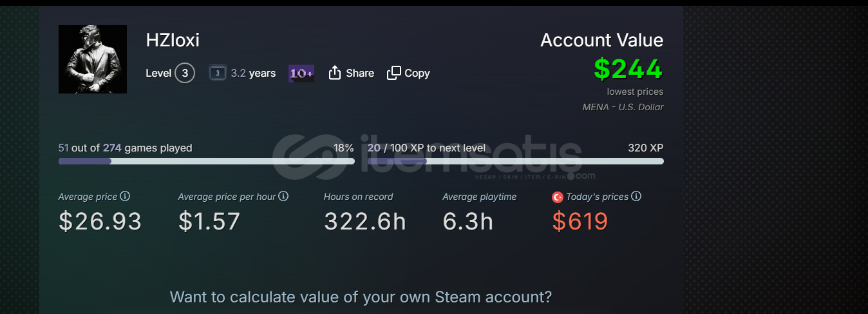Click the Turkey flag icon
Screen dimensions: 868x314
(x=558, y=197)
